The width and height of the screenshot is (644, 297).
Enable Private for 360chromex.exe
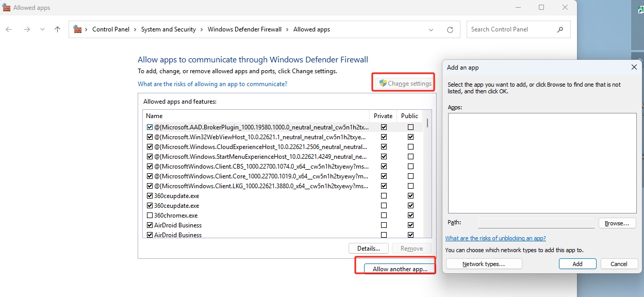click(x=384, y=216)
